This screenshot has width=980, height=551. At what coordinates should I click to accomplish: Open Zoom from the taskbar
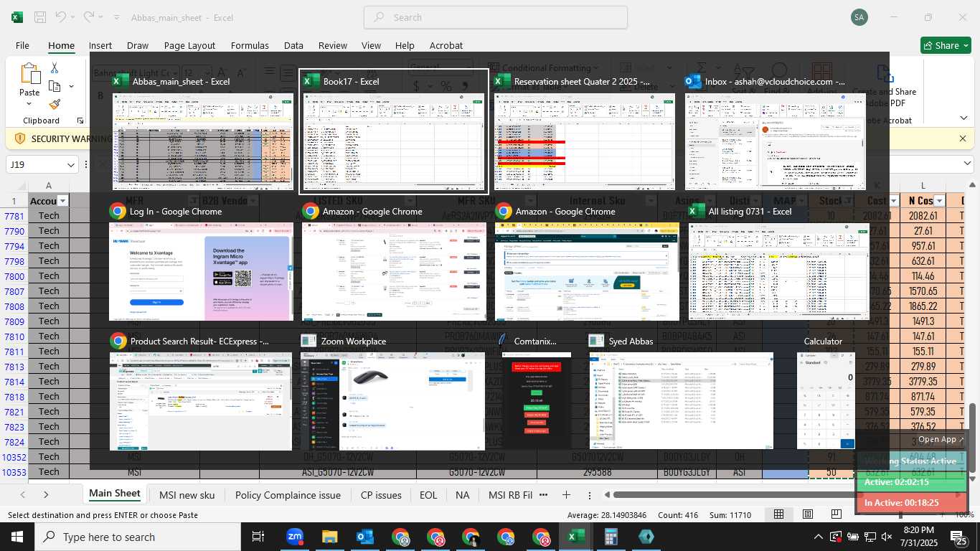[x=294, y=537]
